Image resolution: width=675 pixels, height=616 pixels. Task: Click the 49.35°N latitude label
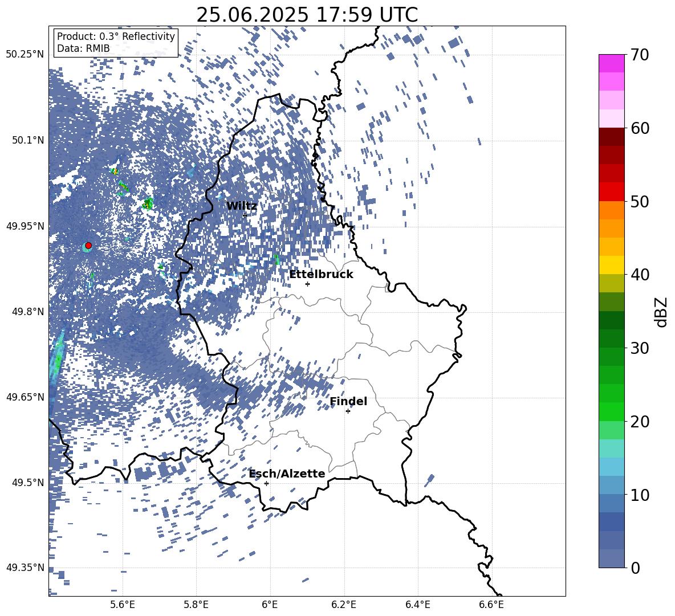point(25,568)
